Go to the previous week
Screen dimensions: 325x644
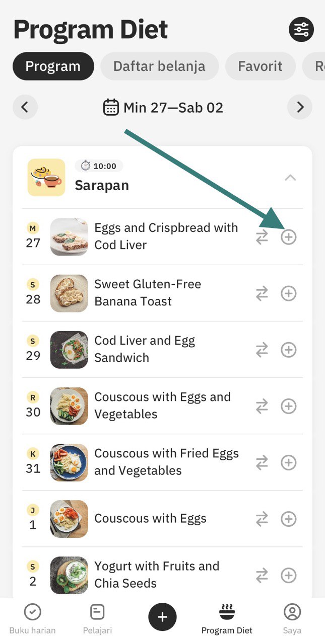(x=25, y=107)
